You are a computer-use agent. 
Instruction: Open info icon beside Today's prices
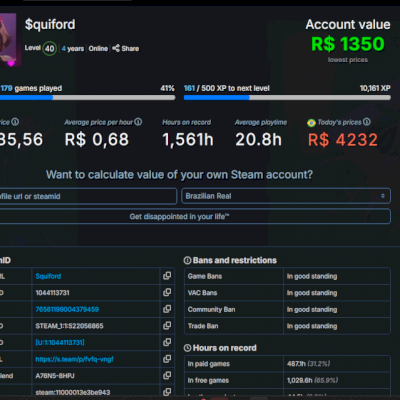point(367,122)
